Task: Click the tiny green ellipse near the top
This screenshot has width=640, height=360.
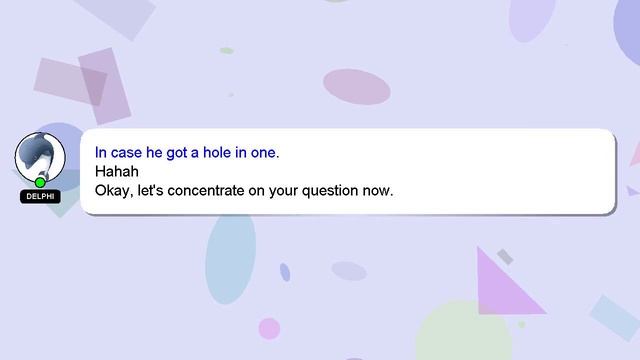Action: (227, 51)
